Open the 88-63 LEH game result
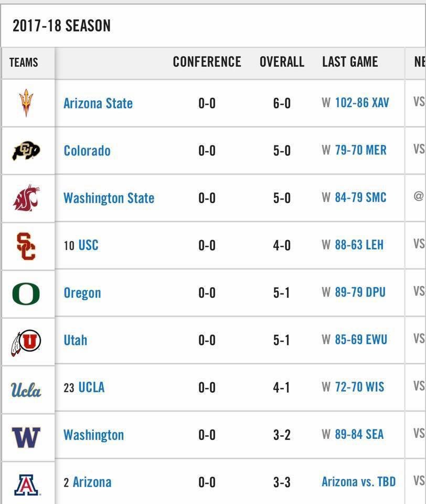Viewport: 426px width, 504px height. 359,245
